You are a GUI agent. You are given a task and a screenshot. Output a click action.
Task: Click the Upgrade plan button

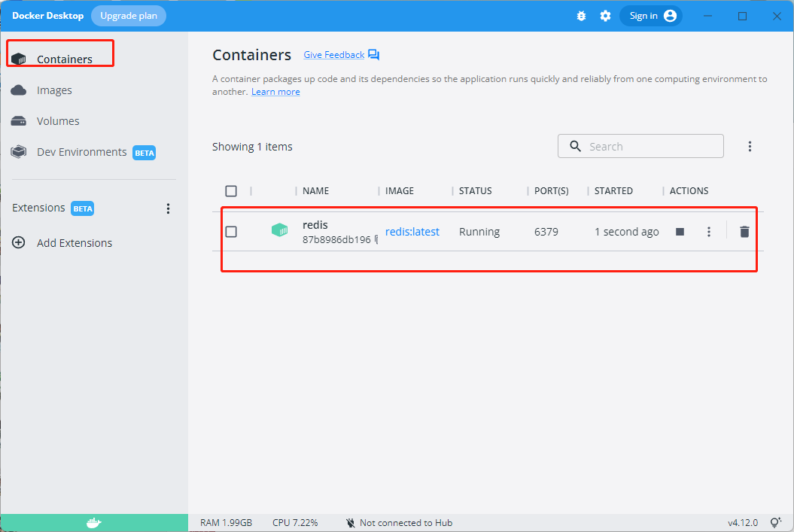[129, 16]
